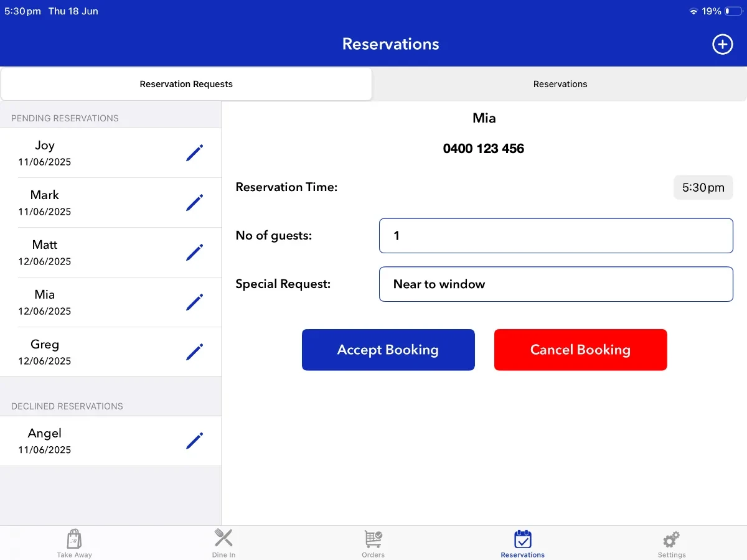Tap the phone number 0400 123 456
Viewport: 747px width, 560px height.
point(484,149)
